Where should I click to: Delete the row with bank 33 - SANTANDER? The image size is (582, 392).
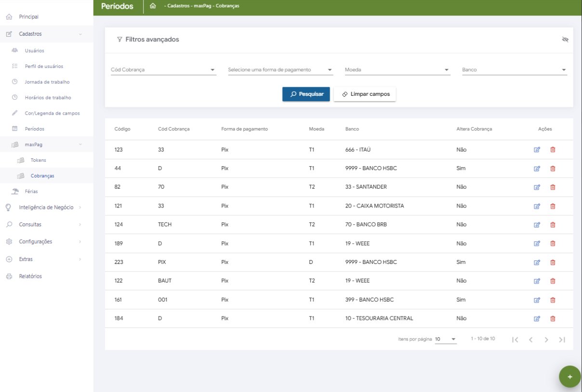coord(553,187)
